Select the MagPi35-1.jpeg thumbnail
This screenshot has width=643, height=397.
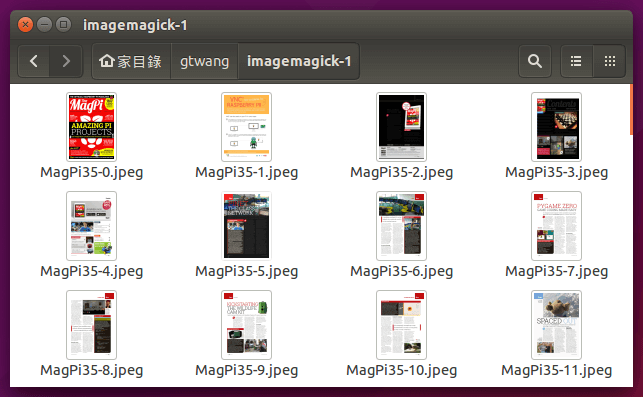point(246,127)
